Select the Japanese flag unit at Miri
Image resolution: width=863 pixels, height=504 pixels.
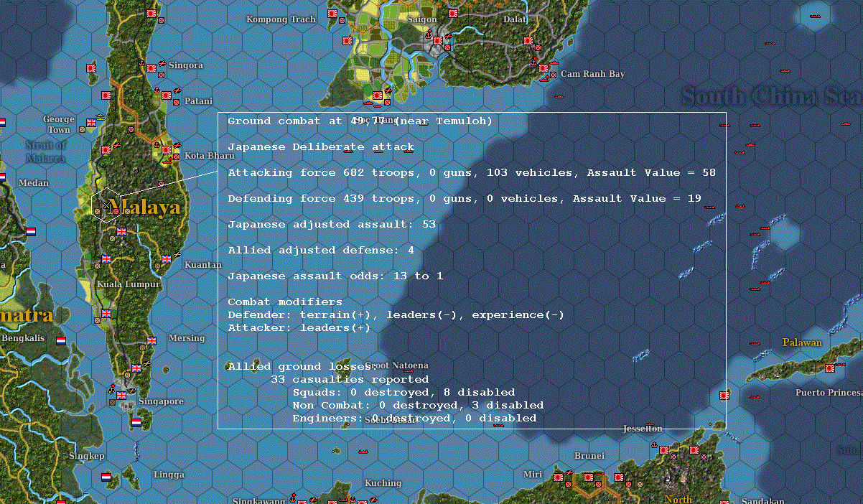point(559,477)
